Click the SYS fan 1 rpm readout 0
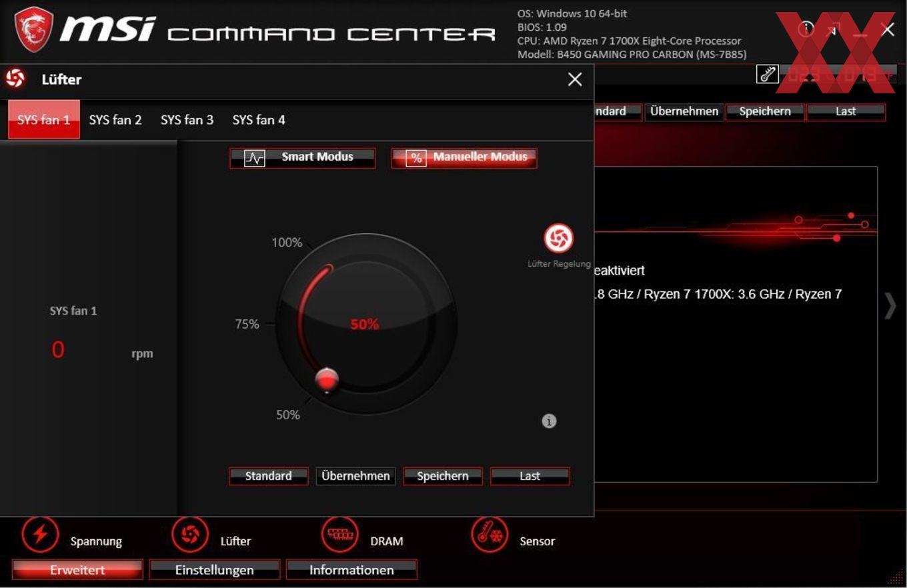Image resolution: width=907 pixels, height=588 pixels. [x=58, y=350]
